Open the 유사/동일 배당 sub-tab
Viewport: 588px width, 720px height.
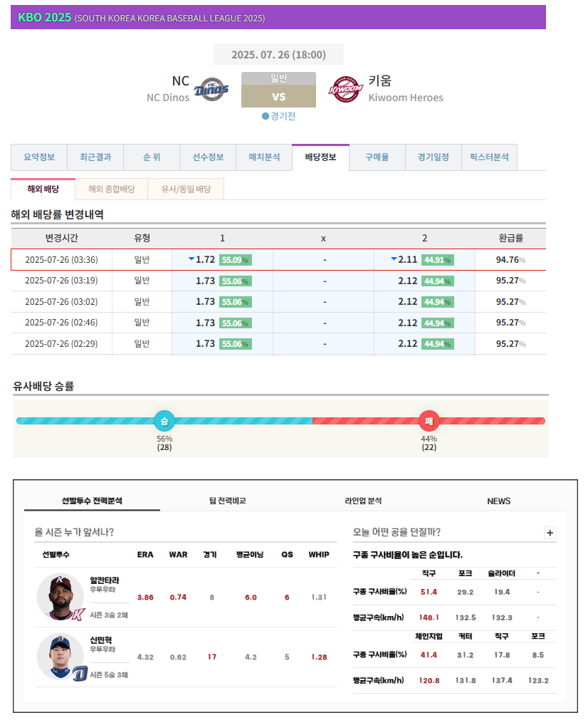186,189
